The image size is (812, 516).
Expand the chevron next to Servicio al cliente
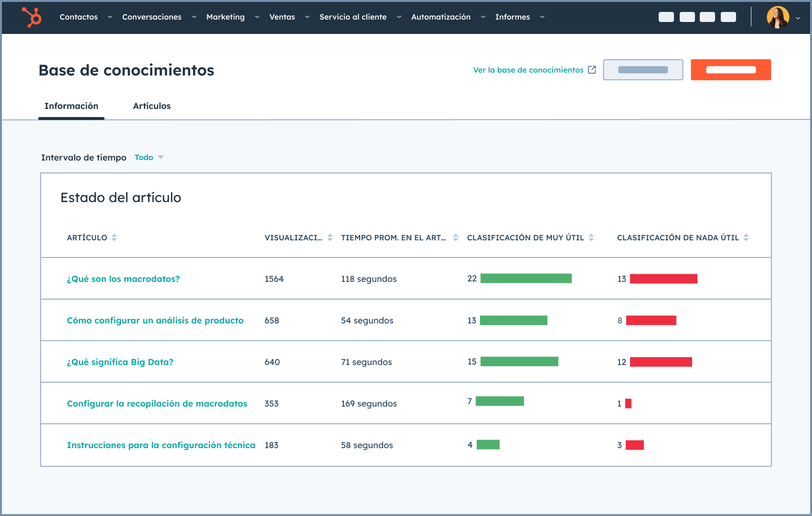(x=399, y=17)
